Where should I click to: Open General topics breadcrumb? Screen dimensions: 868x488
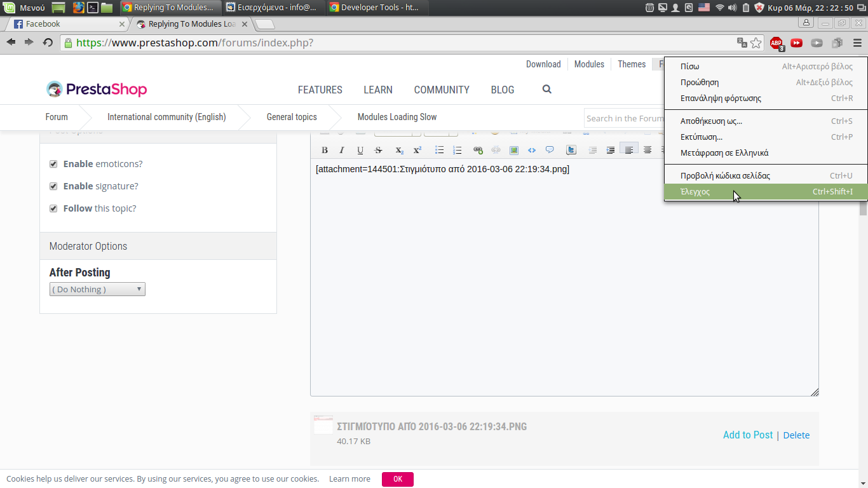292,117
